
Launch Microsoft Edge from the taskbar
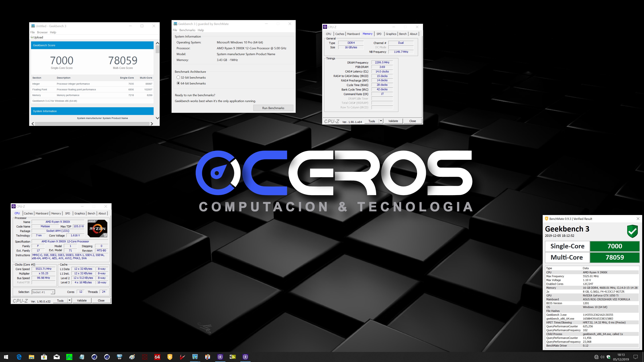[19, 357]
